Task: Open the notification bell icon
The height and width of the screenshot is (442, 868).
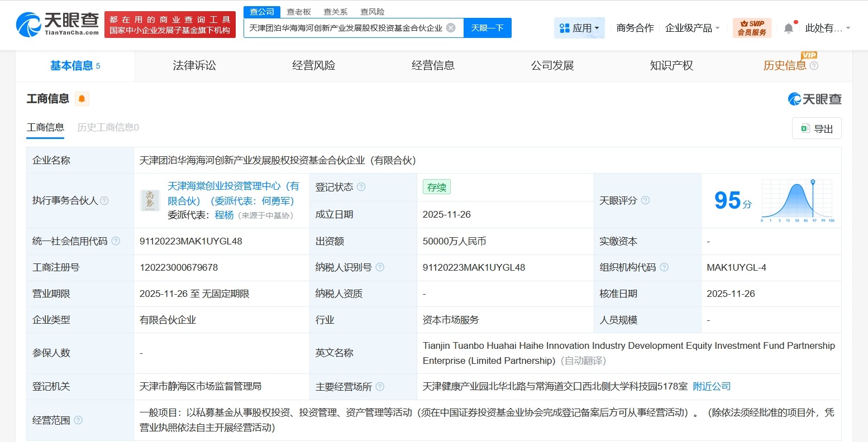Action: pos(788,26)
